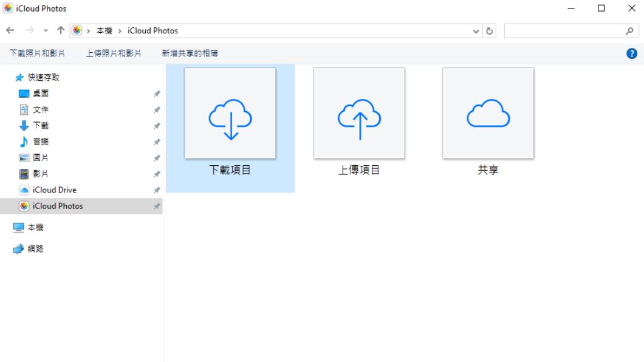644x362 pixels.
Task: Open the 上傳項目 cloud upload folder
Action: coord(359,122)
